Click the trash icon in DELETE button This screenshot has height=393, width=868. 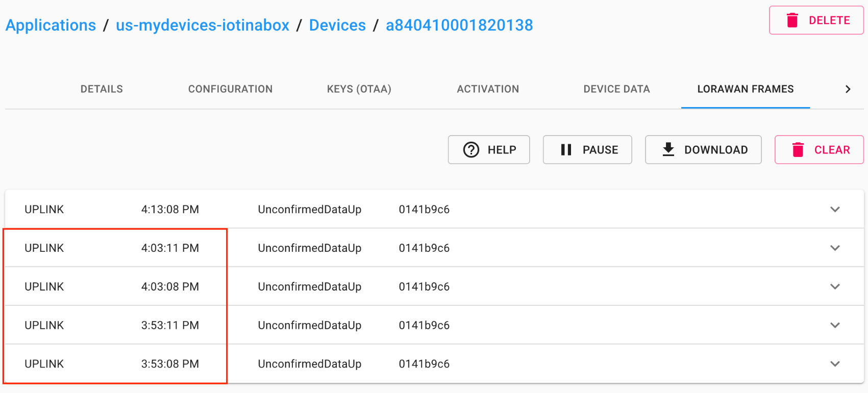click(x=792, y=20)
